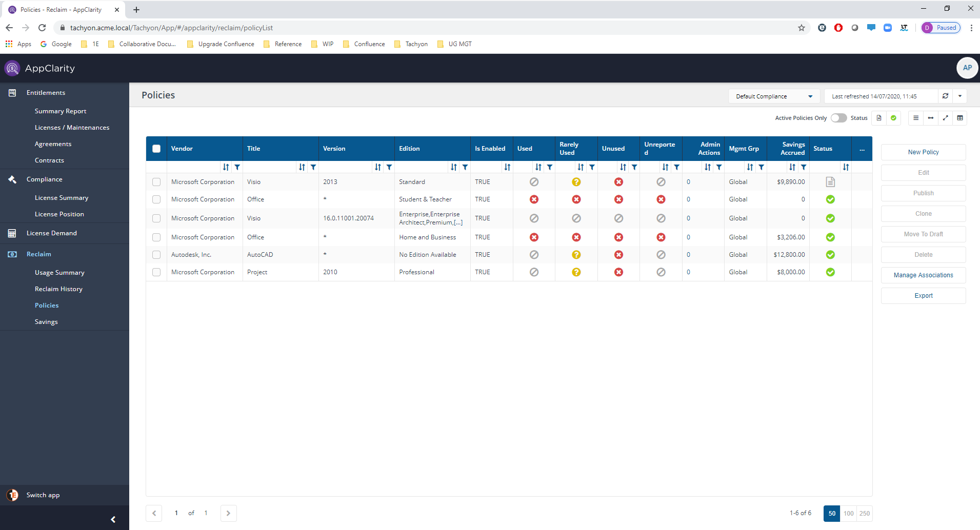Screen dimensions: 980x530
Task: Check the select-all checkbox in header
Action: (156, 149)
